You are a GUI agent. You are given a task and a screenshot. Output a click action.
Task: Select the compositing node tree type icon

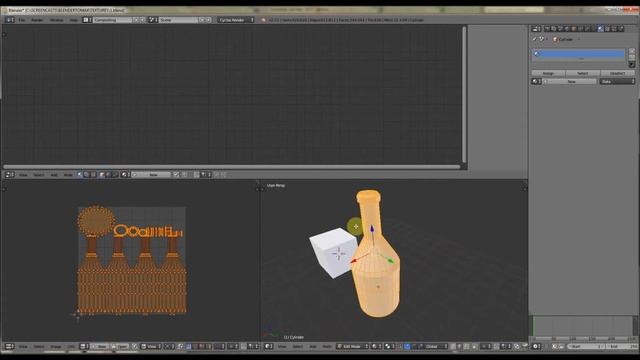[x=86, y=175]
